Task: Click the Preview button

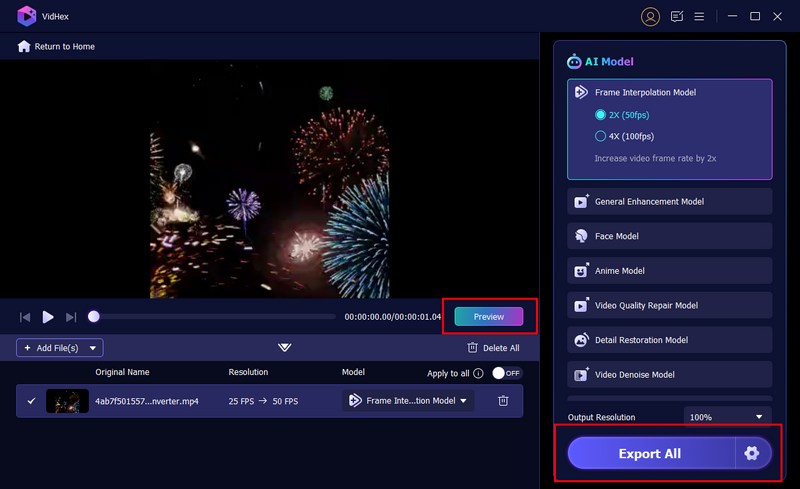Action: [488, 317]
